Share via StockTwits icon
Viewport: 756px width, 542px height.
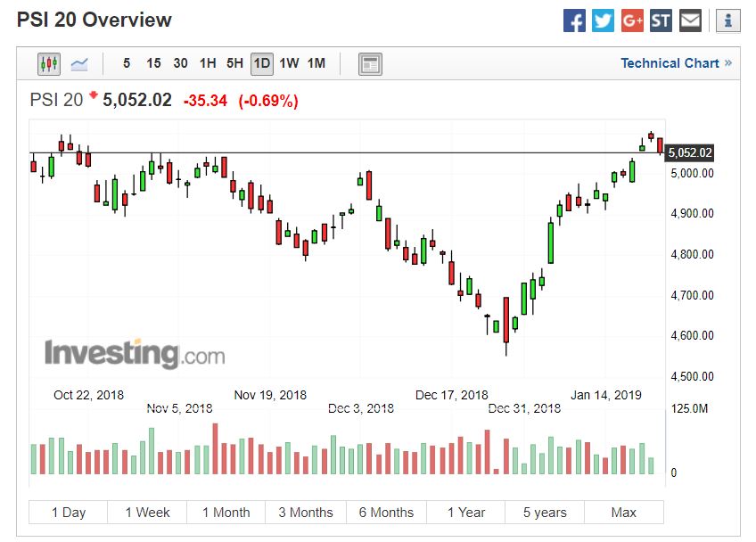(x=661, y=21)
